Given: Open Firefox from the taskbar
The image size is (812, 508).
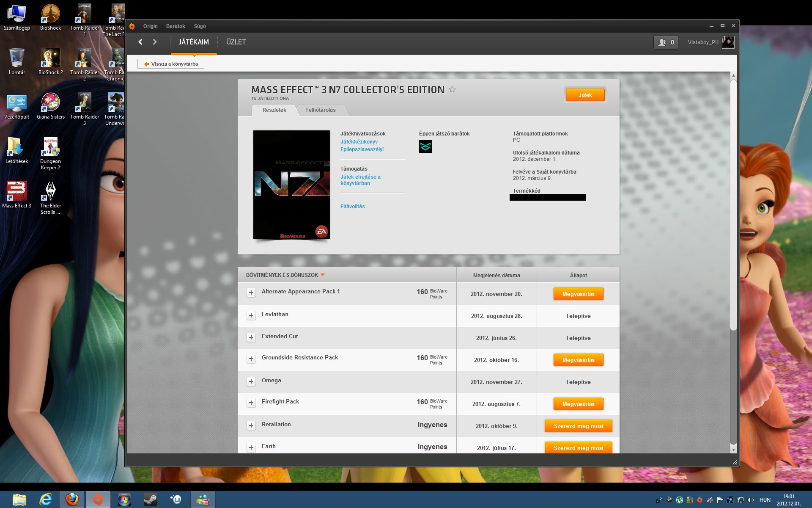Looking at the screenshot, I should 72,500.
